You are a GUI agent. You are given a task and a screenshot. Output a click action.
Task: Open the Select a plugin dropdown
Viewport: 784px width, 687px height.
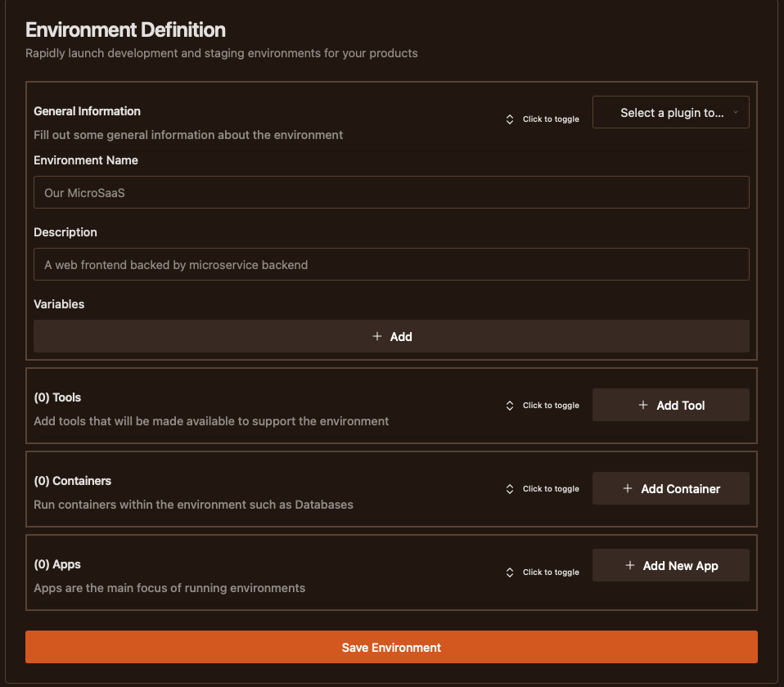click(670, 112)
